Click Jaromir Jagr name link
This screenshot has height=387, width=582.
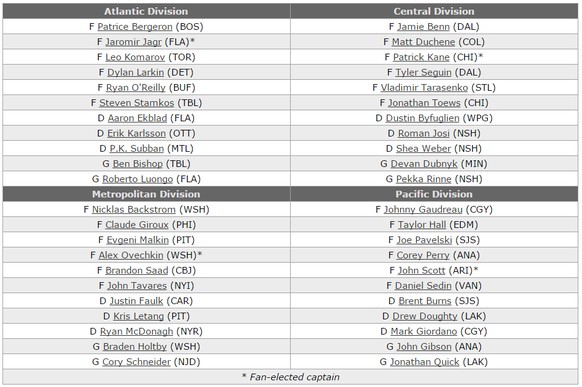click(134, 42)
